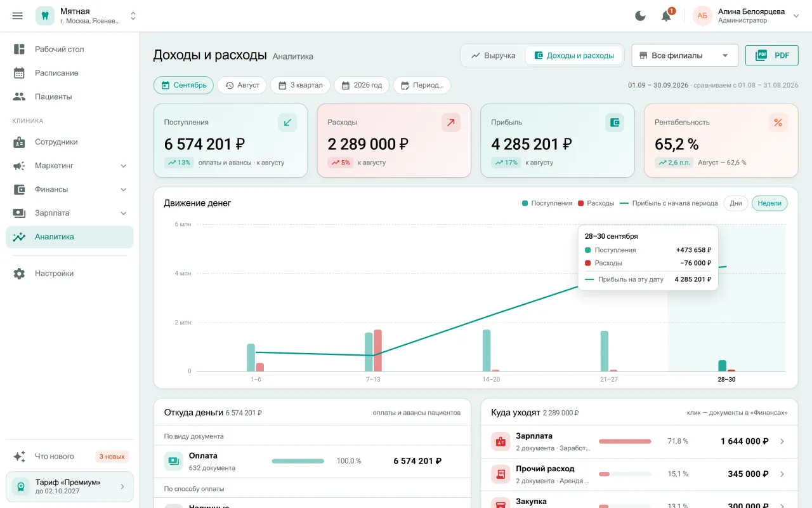Open the Пациенты page
Screen dimensions: 812x508
pos(70,97)
